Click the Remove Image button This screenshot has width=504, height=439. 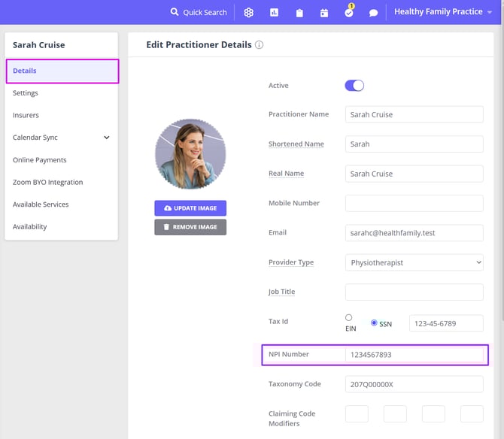[190, 227]
